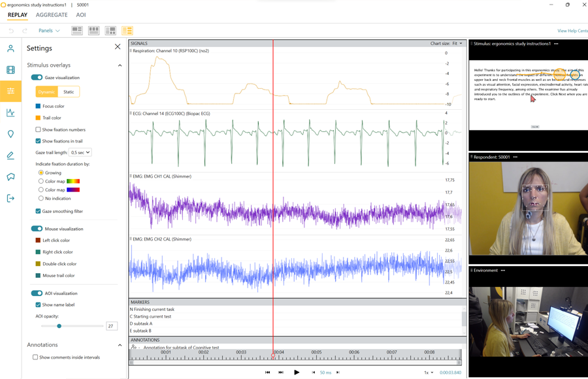The width and height of the screenshot is (588, 379).
Task: Open the location pin icon in sidebar
Action: [x=10, y=134]
